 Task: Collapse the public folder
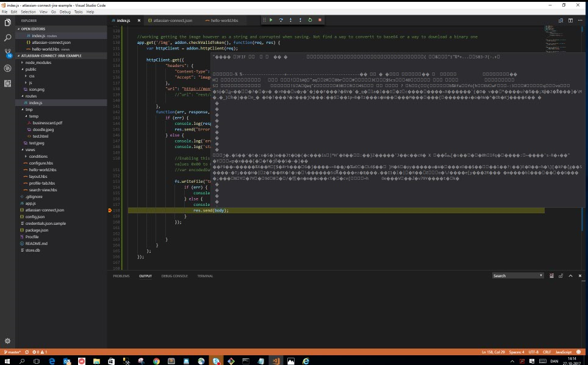(30, 69)
